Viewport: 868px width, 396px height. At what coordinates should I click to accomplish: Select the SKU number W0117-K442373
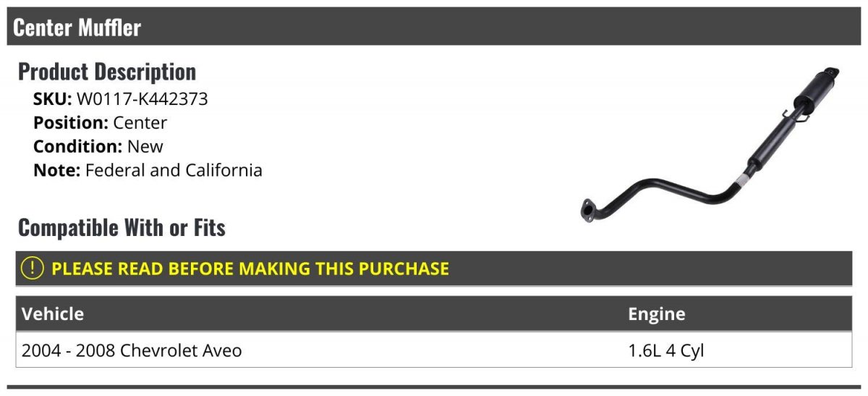coord(142,99)
